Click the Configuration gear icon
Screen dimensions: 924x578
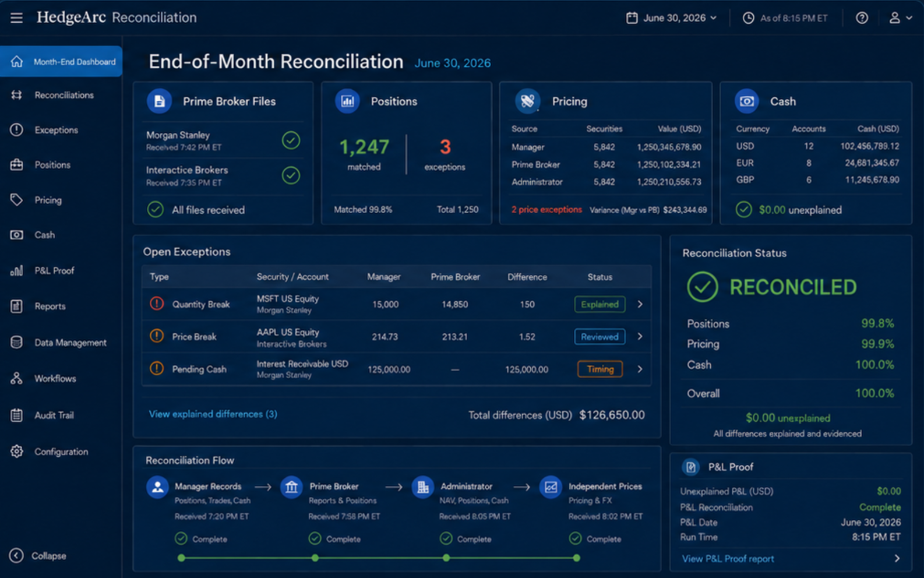[x=16, y=451]
